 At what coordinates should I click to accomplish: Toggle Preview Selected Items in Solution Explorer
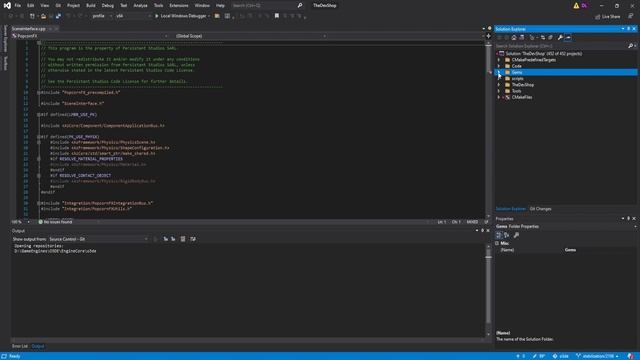[x=568, y=38]
